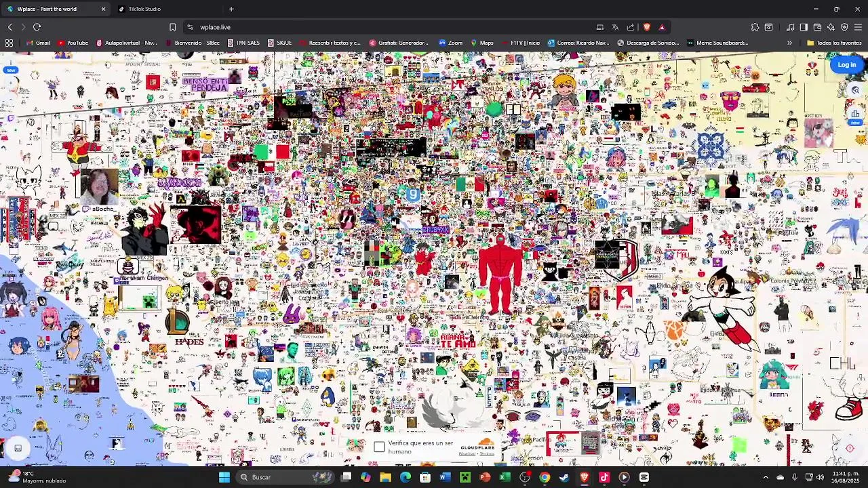Click the taskbar Buscar search box

[286, 477]
